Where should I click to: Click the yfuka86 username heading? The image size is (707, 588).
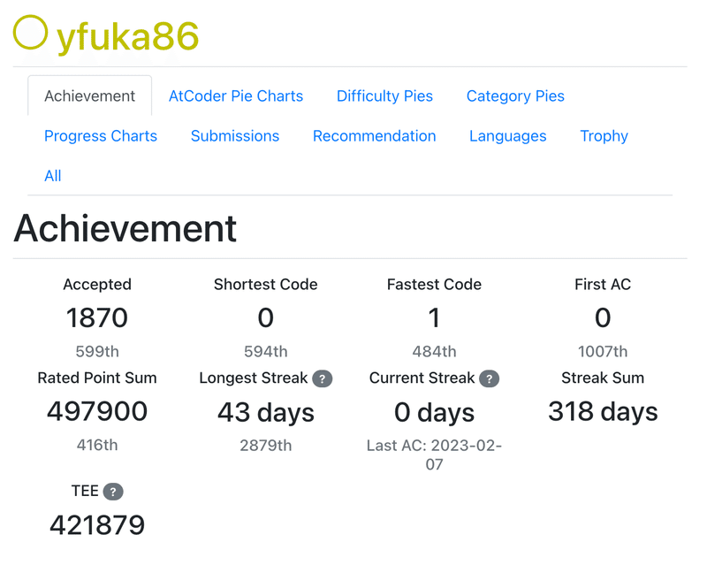click(128, 37)
